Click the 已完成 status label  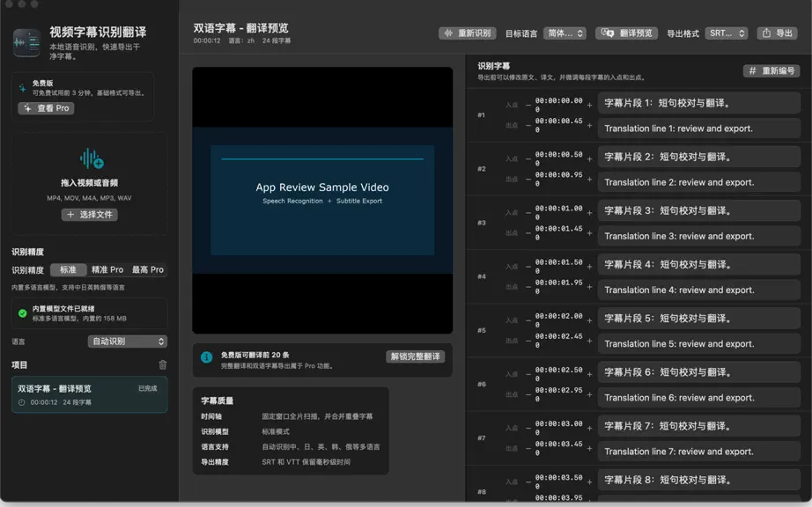[148, 388]
